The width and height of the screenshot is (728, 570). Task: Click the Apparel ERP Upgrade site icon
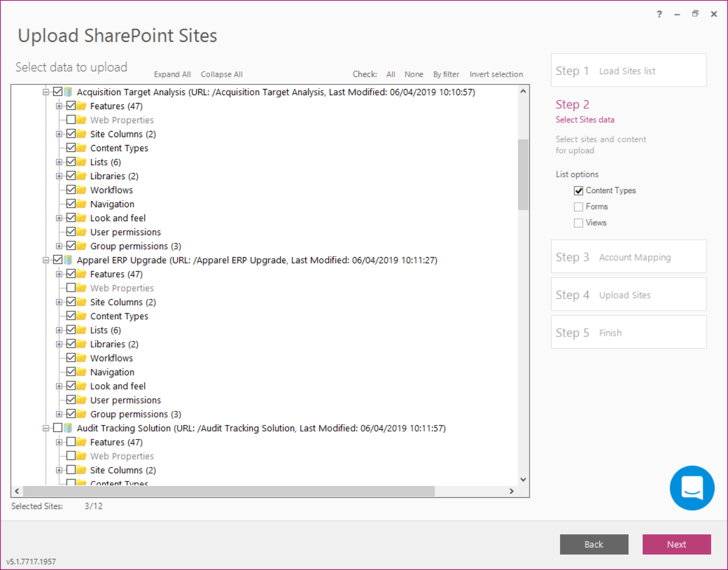[68, 260]
